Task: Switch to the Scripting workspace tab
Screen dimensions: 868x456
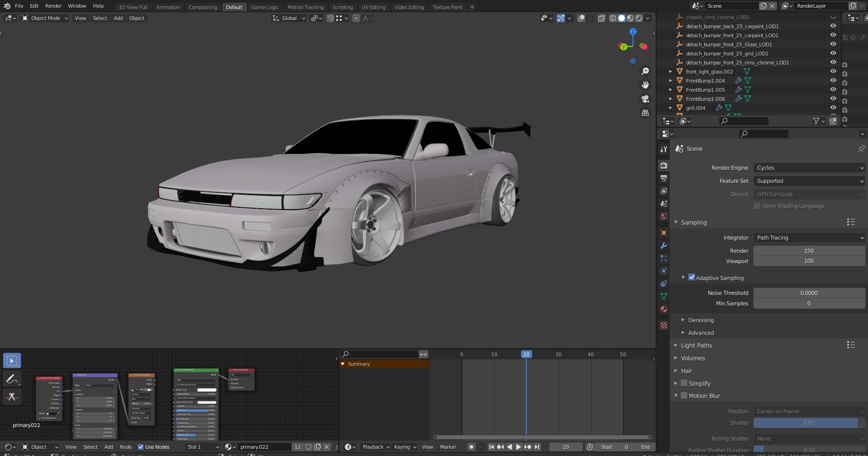Action: (x=343, y=7)
